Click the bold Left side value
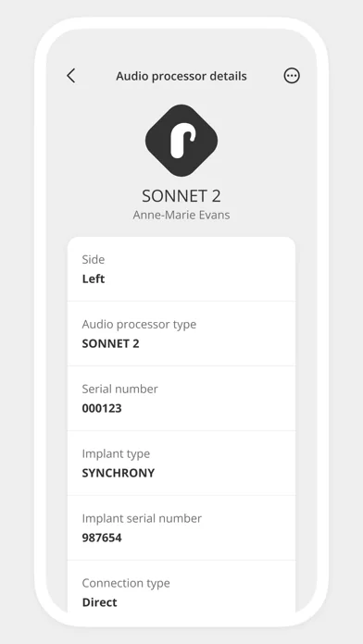Image resolution: width=363 pixels, height=644 pixels. click(x=94, y=279)
